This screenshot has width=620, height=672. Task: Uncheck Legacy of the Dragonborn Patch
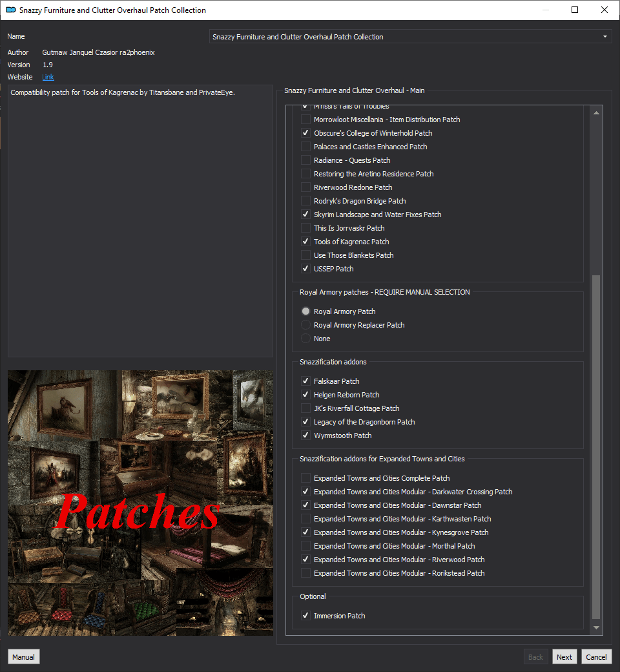click(305, 422)
